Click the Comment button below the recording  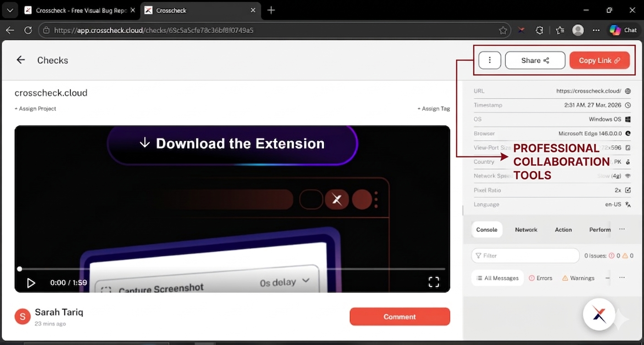click(x=399, y=316)
